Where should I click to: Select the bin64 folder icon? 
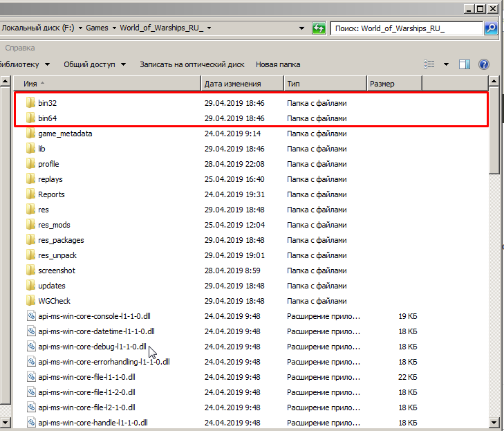click(30, 118)
